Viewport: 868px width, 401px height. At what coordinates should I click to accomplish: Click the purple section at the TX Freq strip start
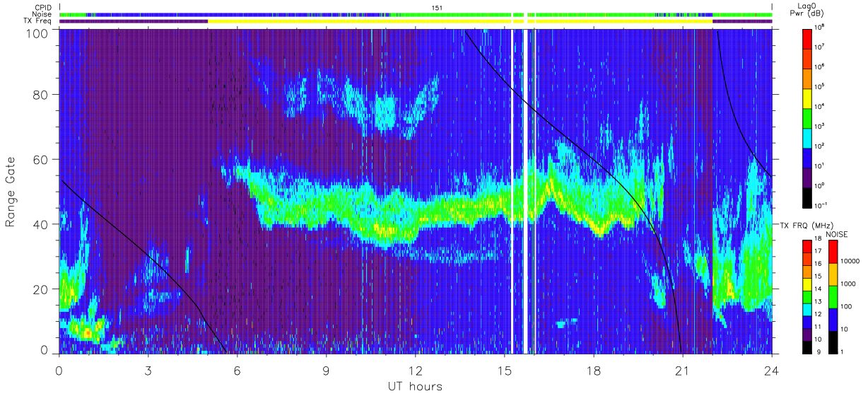134,21
